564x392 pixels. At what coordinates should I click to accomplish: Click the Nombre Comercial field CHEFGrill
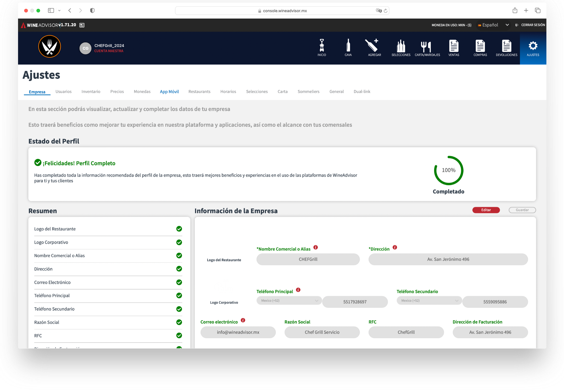[308, 259]
